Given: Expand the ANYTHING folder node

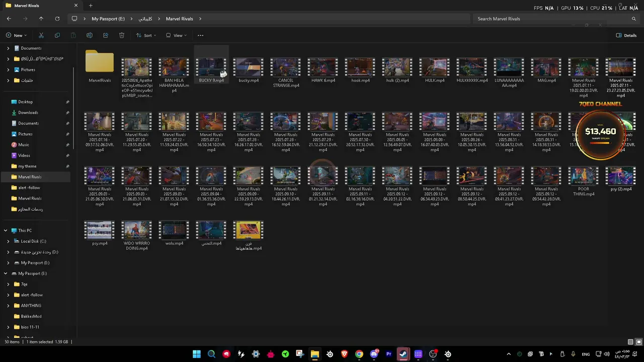Looking at the screenshot, I should point(8,306).
